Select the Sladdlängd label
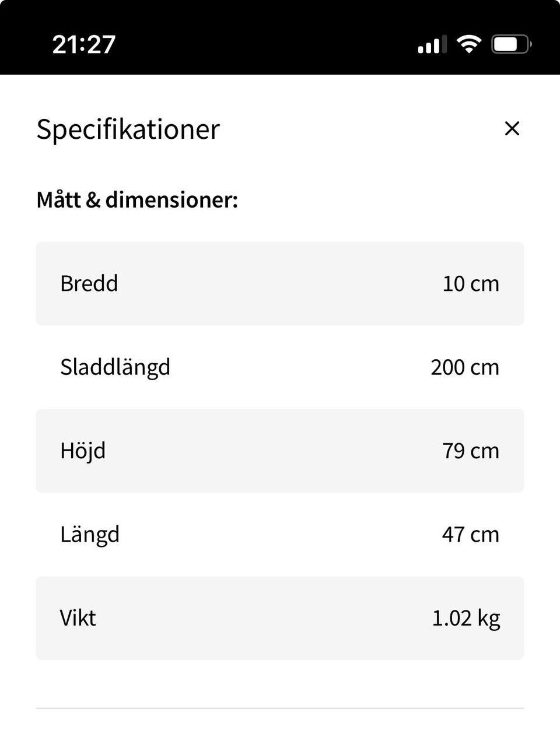The width and height of the screenshot is (560, 737). point(115,367)
